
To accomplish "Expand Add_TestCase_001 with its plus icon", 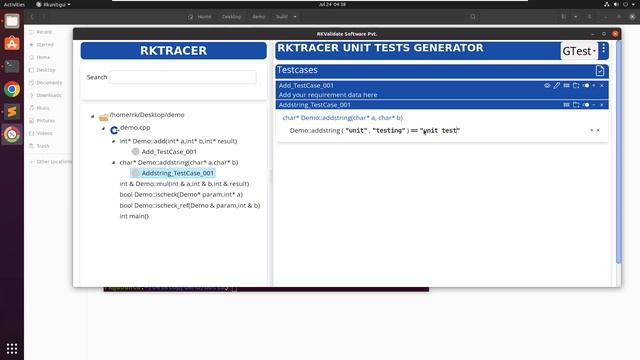I will tap(594, 85).
